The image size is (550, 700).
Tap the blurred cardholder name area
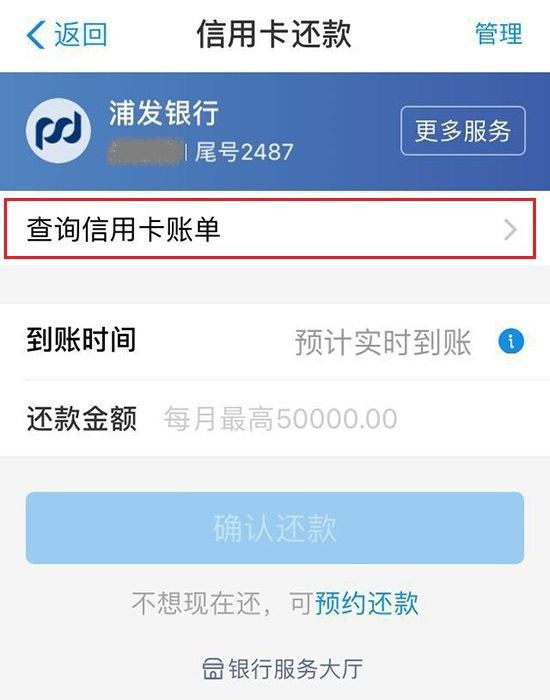[146, 152]
